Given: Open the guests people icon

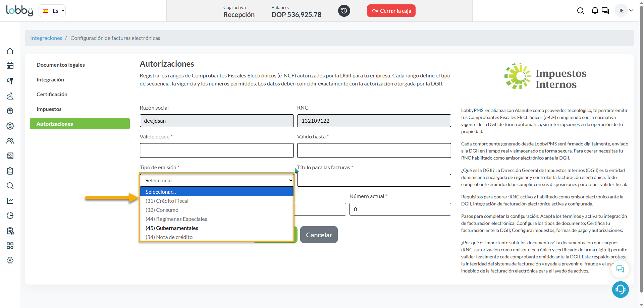Looking at the screenshot, I should click(10, 141).
